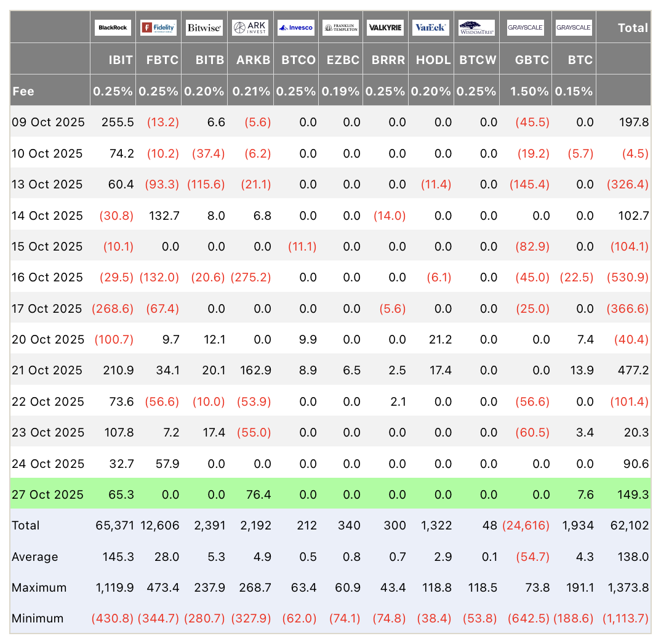Image resolution: width=661 pixels, height=644 pixels.
Task: Click the IBIT ticker column header
Action: coord(120,60)
